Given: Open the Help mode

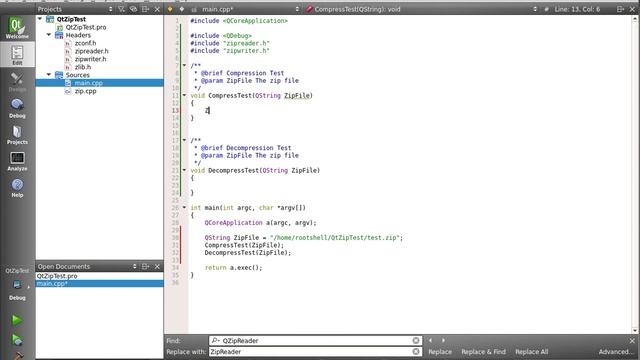Looking at the screenshot, I should coord(17,188).
